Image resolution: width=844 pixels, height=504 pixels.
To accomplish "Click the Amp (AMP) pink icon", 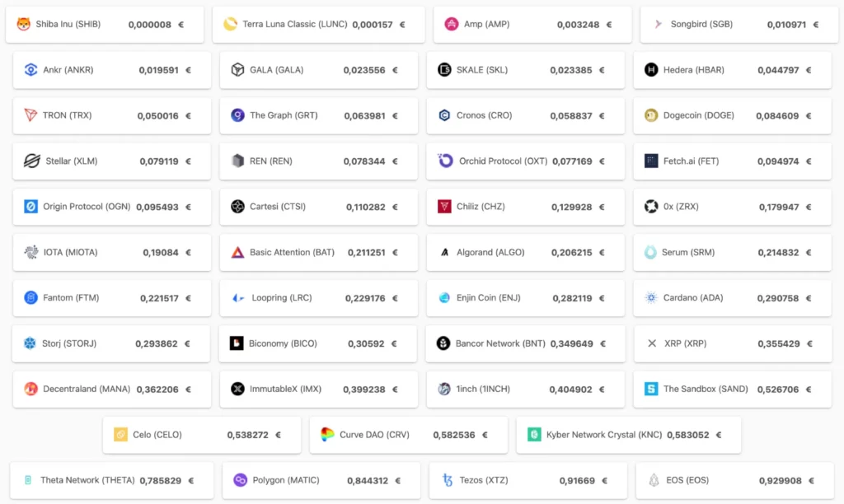I will coord(451,24).
